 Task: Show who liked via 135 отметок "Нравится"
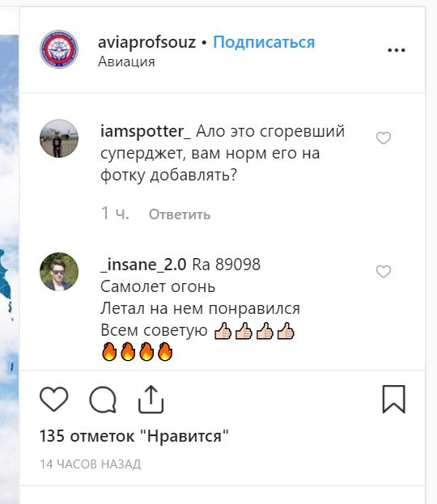pos(134,436)
